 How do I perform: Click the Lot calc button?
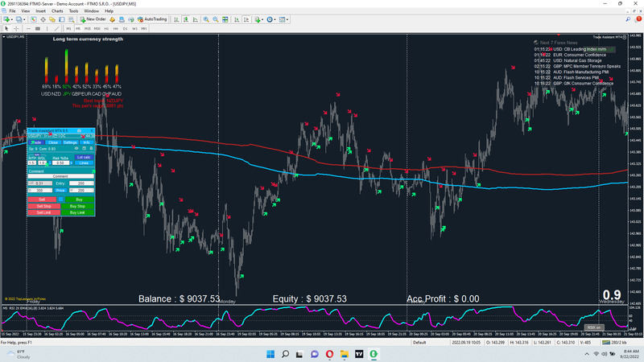[84, 157]
